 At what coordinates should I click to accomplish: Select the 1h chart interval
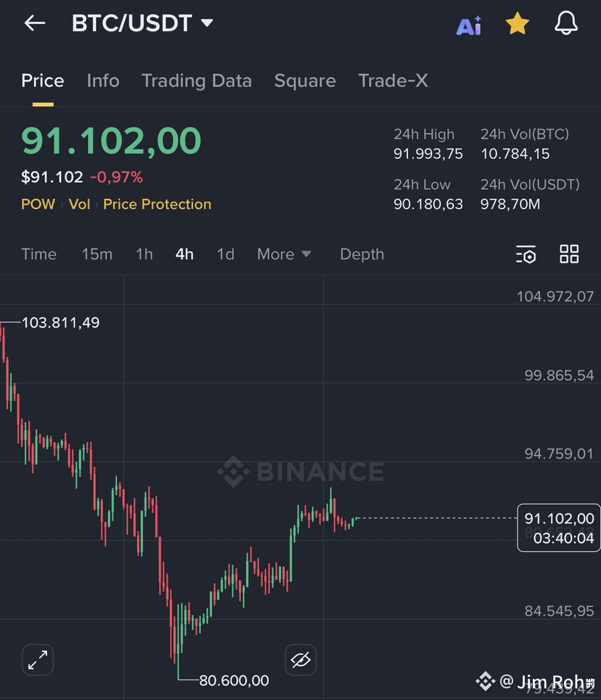pos(144,254)
